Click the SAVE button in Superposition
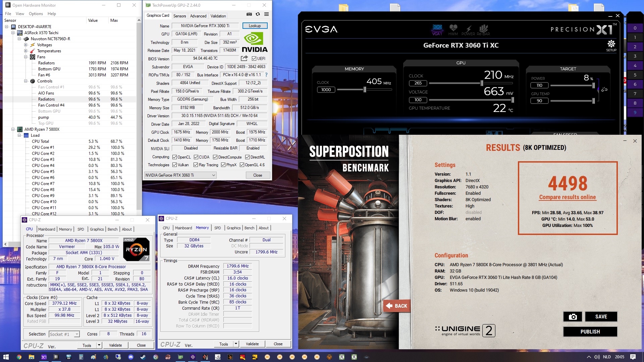Image resolution: width=644 pixels, height=362 pixels. pyautogui.click(x=601, y=316)
